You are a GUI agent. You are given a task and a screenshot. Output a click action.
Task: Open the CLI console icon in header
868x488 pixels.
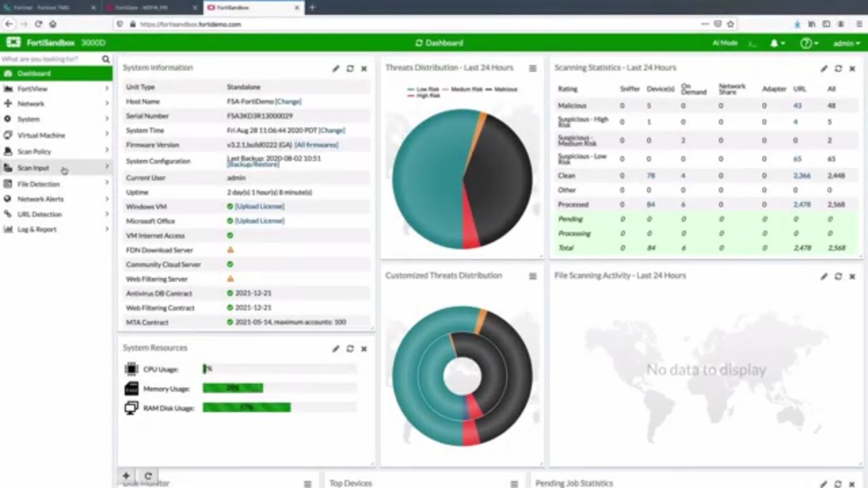tap(751, 43)
